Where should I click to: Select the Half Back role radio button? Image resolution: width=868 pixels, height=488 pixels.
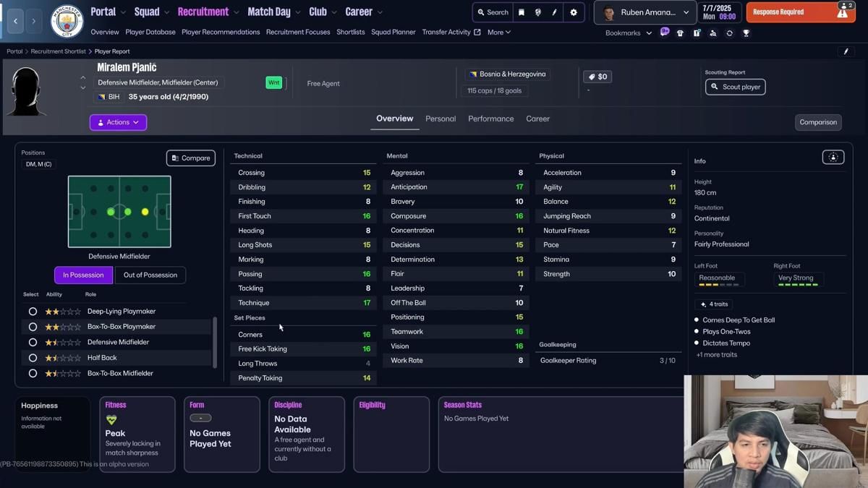click(x=33, y=357)
